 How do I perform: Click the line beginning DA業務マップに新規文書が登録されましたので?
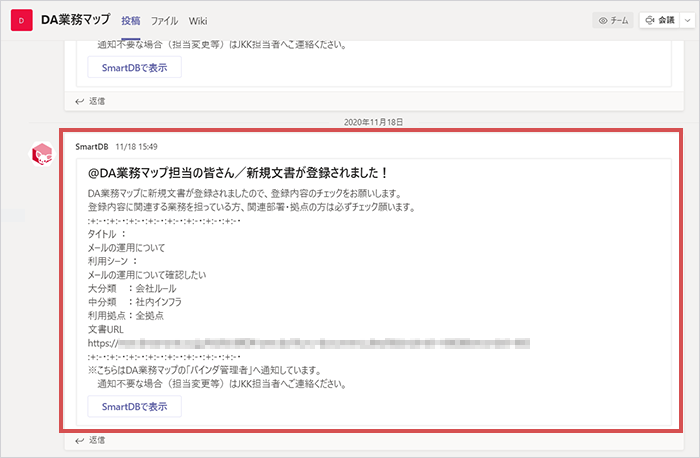coord(245,193)
